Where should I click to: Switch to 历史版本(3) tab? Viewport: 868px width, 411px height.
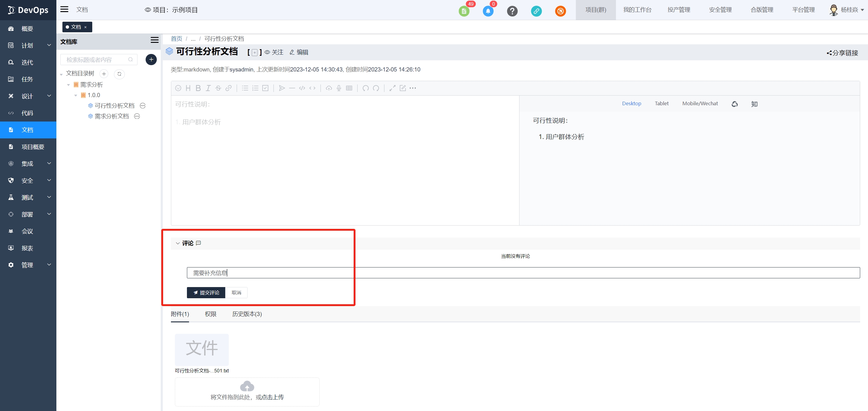[x=247, y=314]
